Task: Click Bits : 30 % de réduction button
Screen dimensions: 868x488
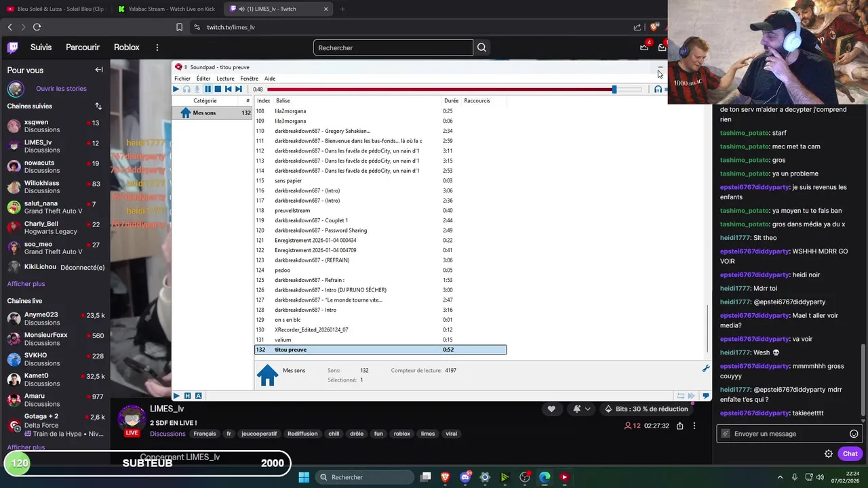Action: pyautogui.click(x=646, y=409)
